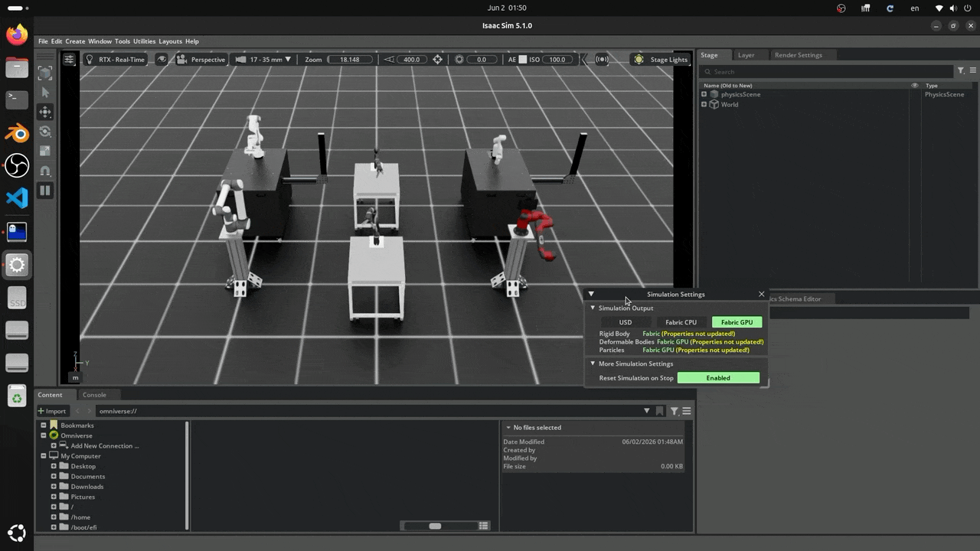The height and width of the screenshot is (551, 980).
Task: Select the selection mode cube tool
Action: tap(45, 73)
